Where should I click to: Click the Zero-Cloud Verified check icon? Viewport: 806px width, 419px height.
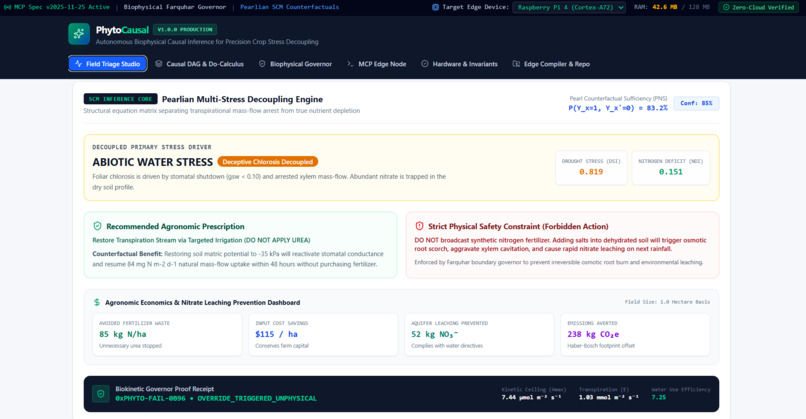(726, 7)
